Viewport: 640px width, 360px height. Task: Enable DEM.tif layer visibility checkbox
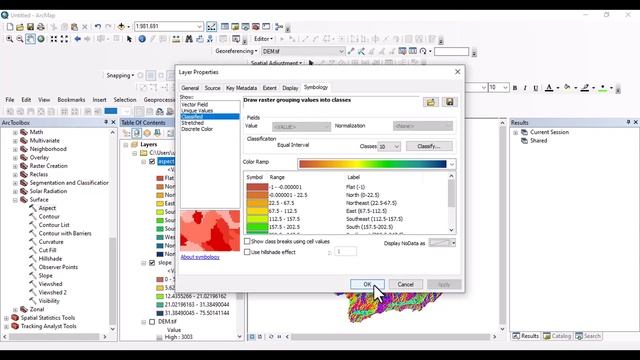152,322
